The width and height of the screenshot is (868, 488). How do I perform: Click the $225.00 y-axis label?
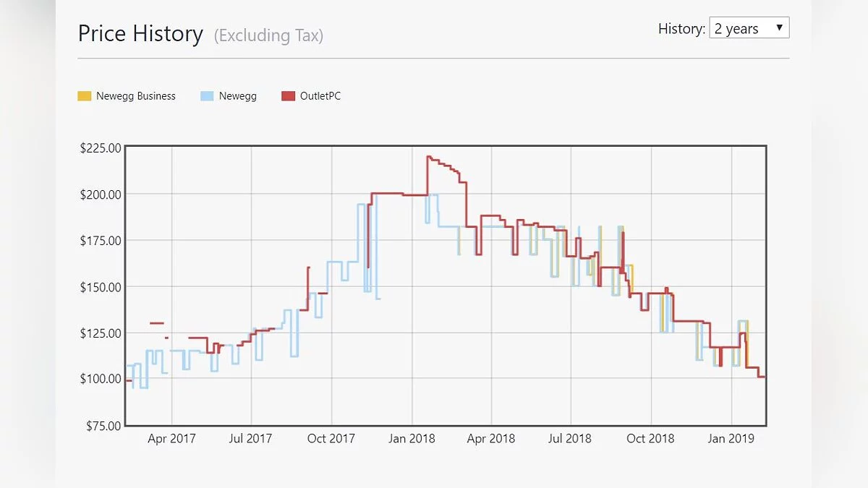pyautogui.click(x=100, y=148)
